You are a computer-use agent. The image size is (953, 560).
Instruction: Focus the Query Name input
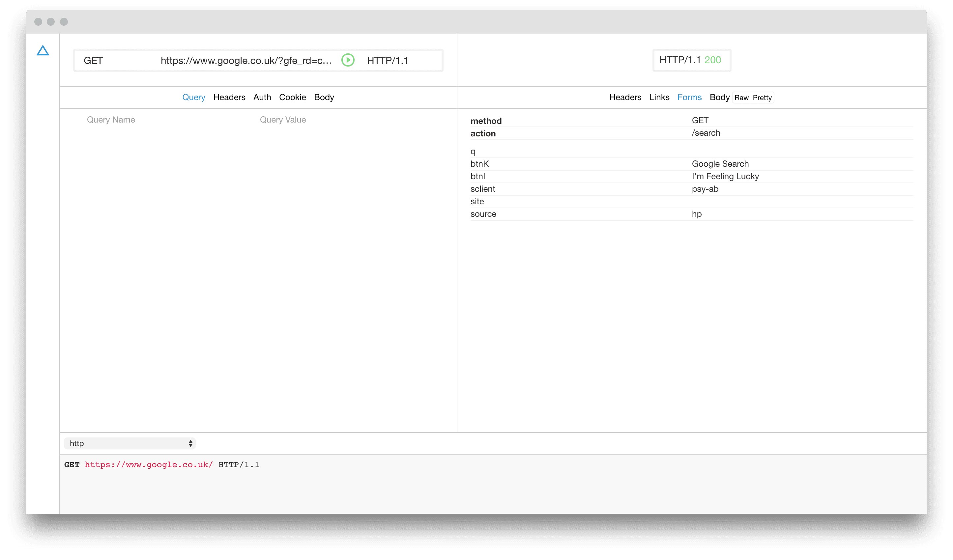click(x=111, y=120)
